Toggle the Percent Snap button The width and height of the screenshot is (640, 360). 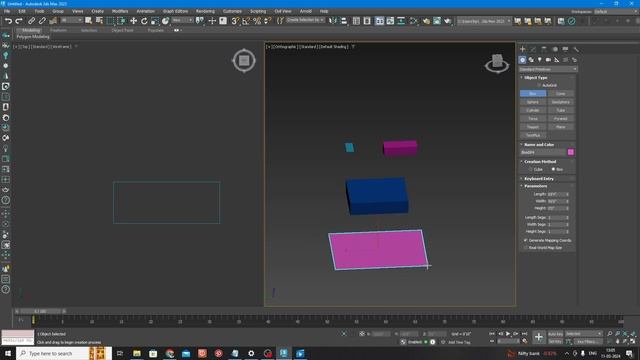point(257,21)
